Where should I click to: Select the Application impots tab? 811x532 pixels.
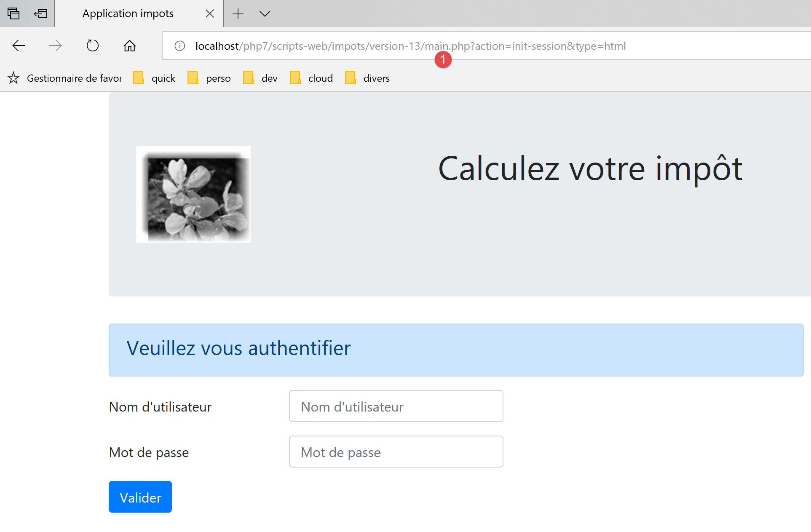pos(128,13)
